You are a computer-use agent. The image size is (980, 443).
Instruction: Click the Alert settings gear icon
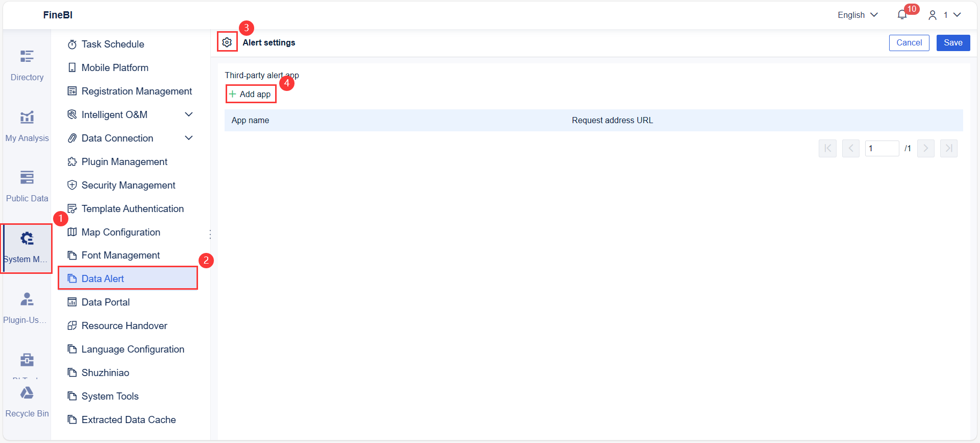(227, 42)
